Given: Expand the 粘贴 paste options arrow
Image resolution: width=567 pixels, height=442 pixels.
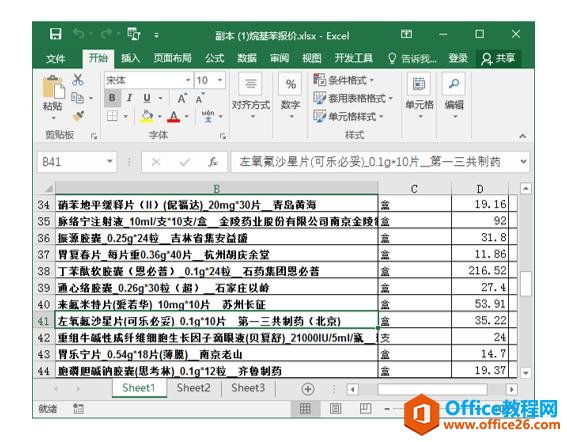Looking at the screenshot, I should click(x=53, y=118).
